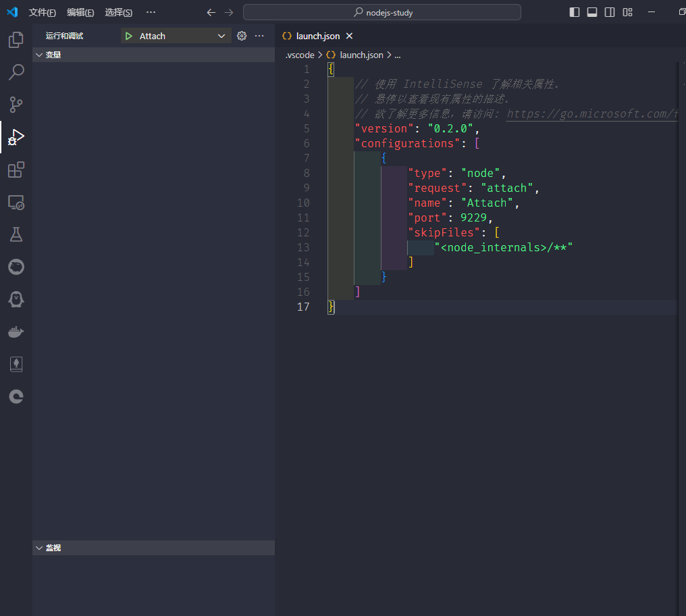Click the 运行和调试 panel title

click(64, 36)
